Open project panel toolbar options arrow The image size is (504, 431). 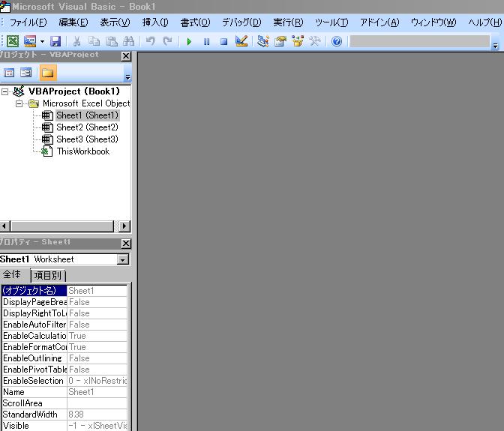(127, 77)
